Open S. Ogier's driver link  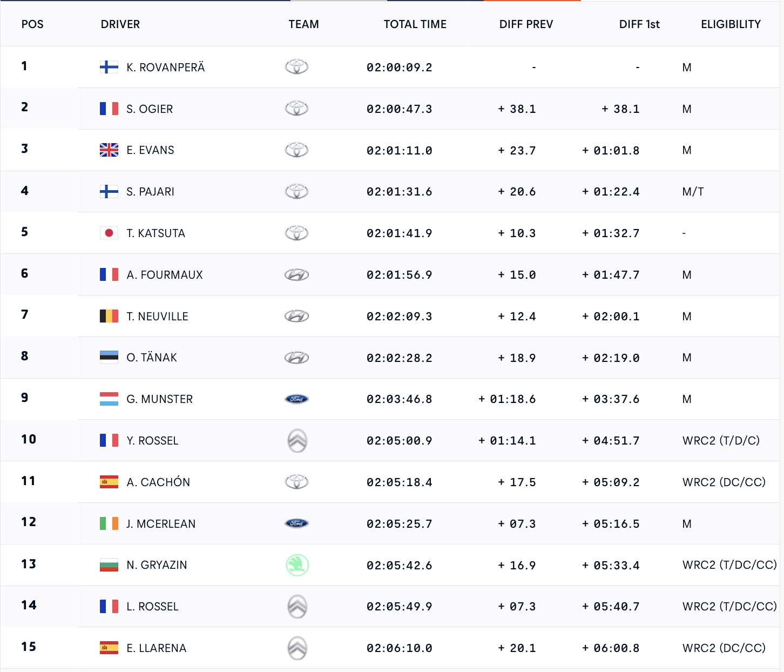150,109
